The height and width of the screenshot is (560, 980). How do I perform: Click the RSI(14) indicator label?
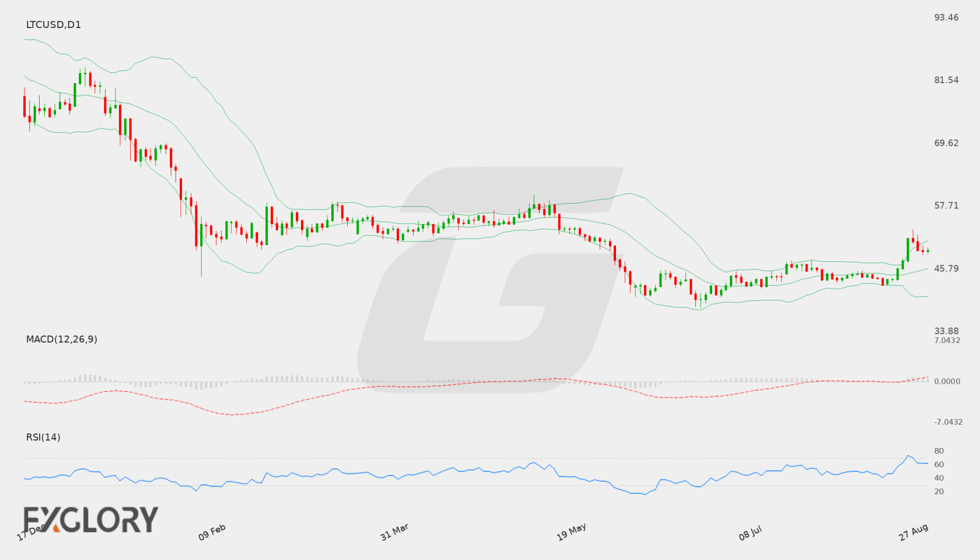point(43,437)
